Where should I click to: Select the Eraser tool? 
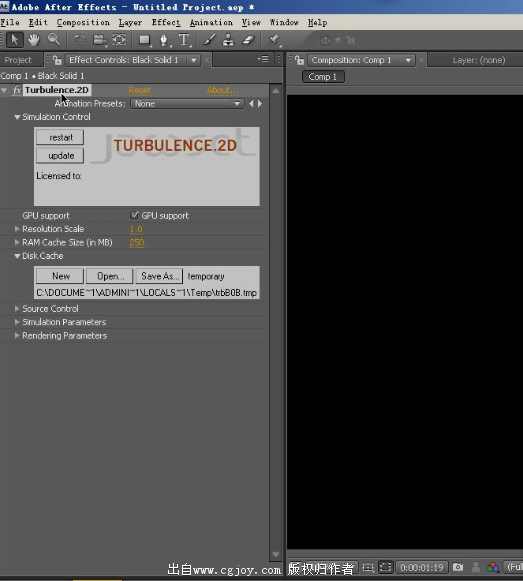coord(248,40)
